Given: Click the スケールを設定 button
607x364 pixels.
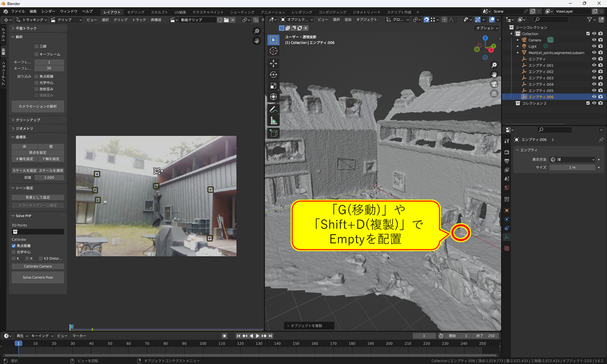Looking at the screenshot, I should tap(25, 170).
